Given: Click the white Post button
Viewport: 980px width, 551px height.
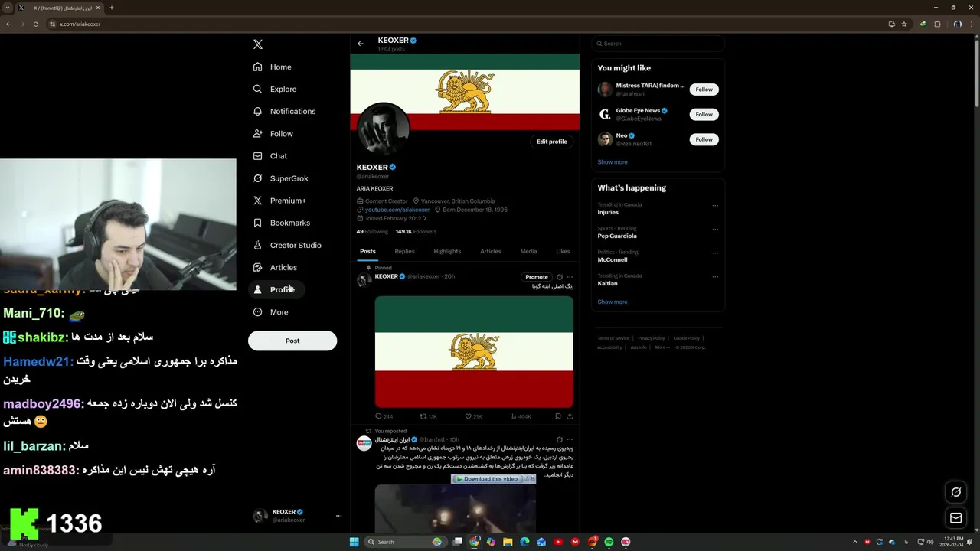Looking at the screenshot, I should tap(292, 341).
